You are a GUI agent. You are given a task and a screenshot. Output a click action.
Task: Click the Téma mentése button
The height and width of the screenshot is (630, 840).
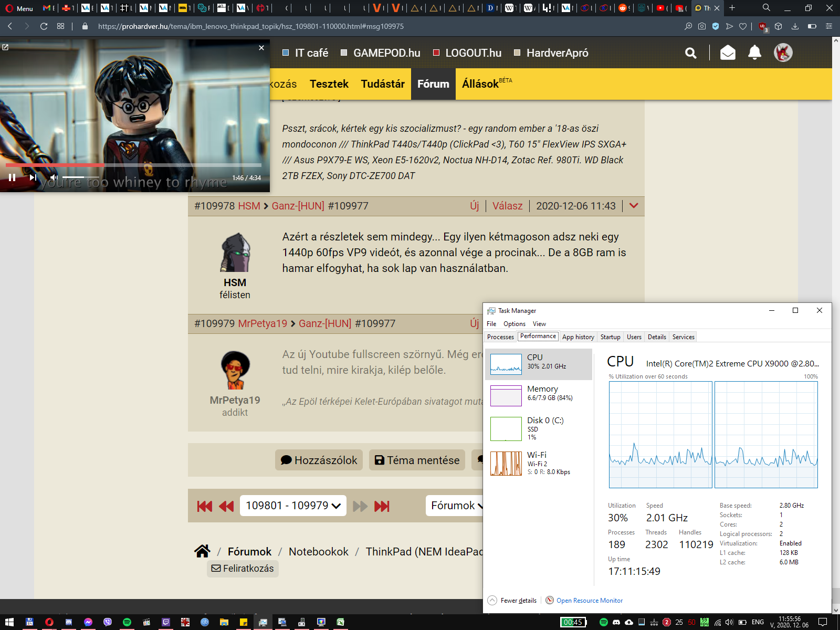(x=417, y=460)
